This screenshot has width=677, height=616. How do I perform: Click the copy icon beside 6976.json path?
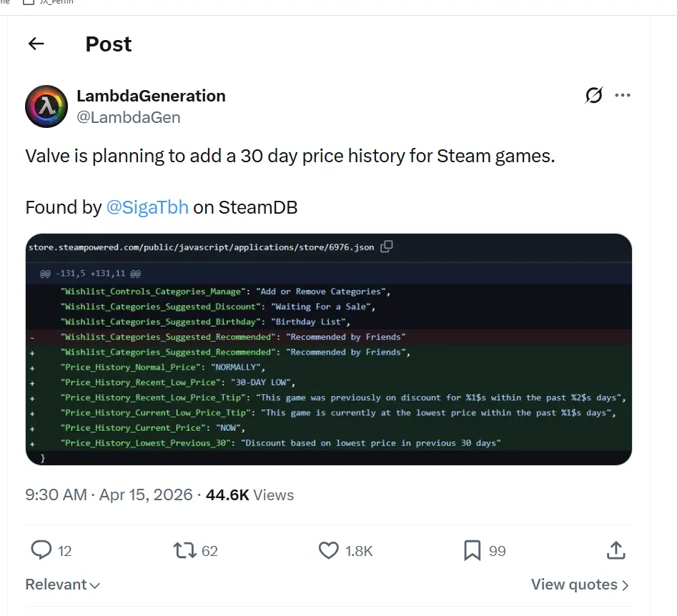pyautogui.click(x=387, y=247)
